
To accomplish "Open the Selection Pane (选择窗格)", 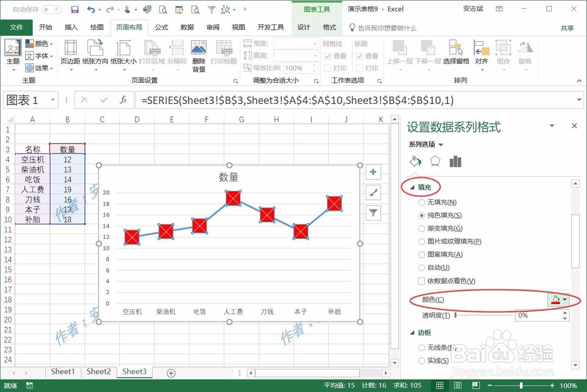I will coord(456,53).
